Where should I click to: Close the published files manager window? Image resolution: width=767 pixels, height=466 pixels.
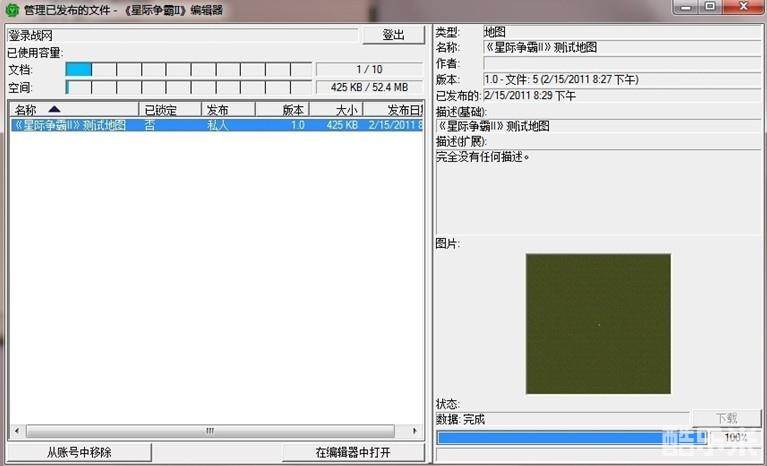(740, 7)
